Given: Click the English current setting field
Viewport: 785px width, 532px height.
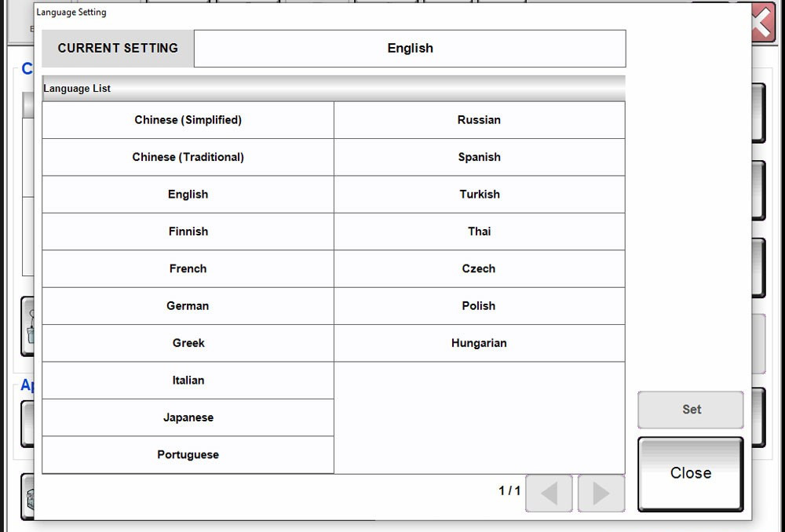Looking at the screenshot, I should coord(410,48).
